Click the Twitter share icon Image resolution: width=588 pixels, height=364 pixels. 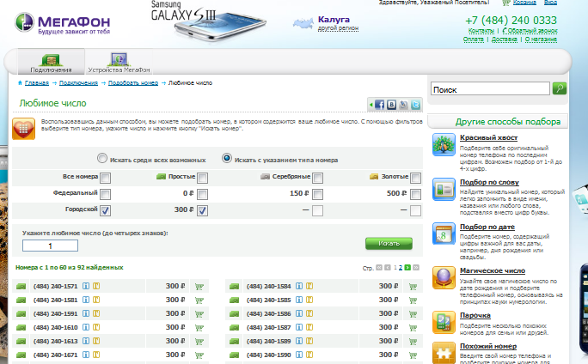[416, 105]
